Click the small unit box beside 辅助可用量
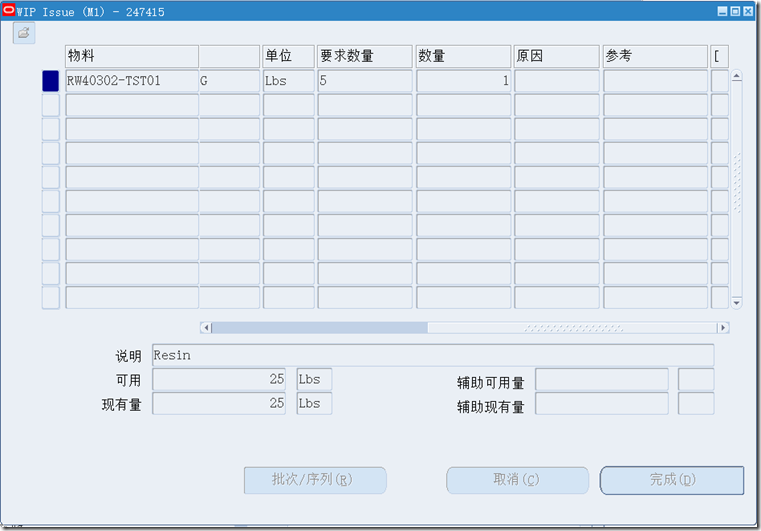This screenshot has height=531, width=761. pos(696,379)
